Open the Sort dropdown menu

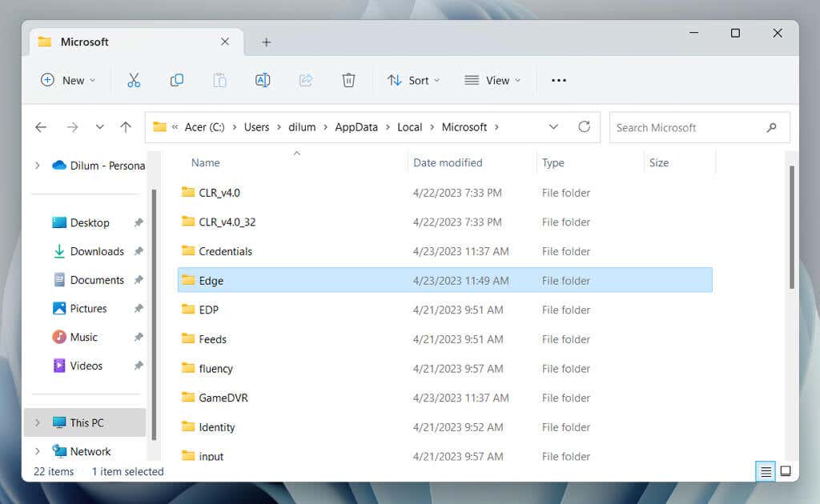click(413, 80)
